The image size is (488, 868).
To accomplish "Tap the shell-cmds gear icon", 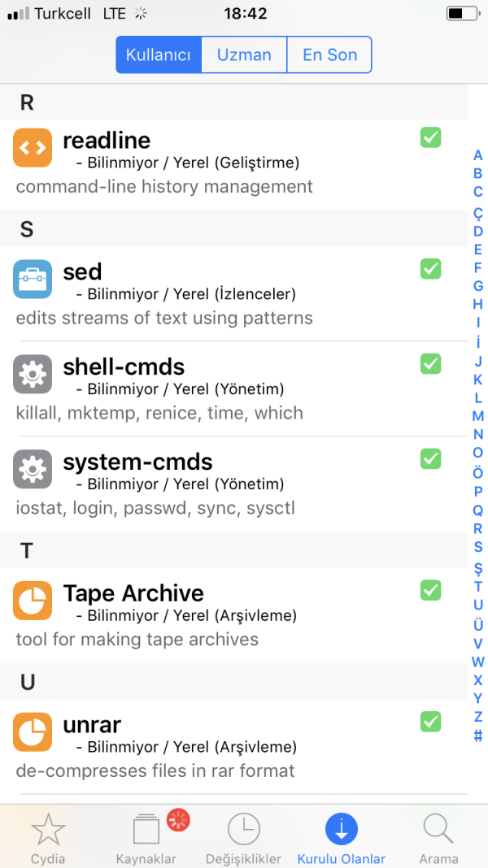I will coord(33,374).
